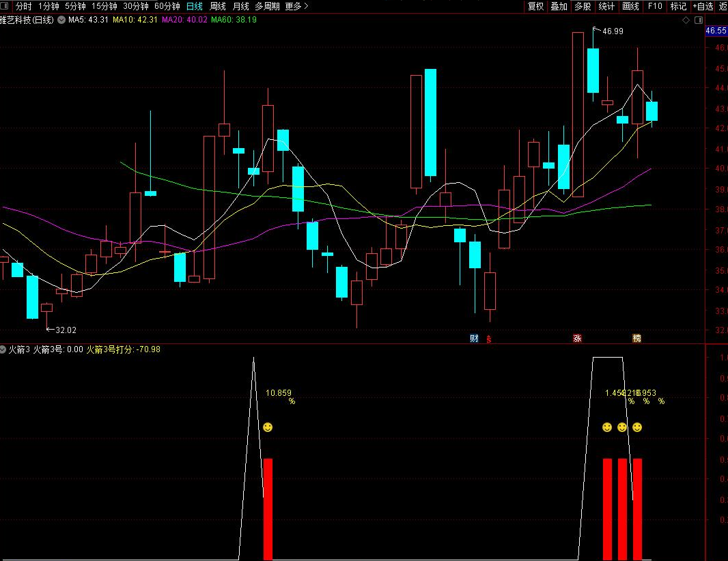
Task: Switch to the 月线 monthly chart
Action: (240, 6)
